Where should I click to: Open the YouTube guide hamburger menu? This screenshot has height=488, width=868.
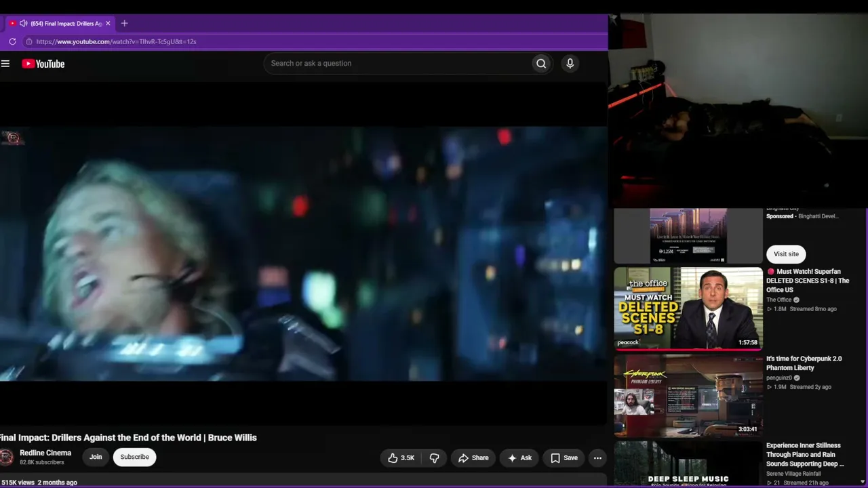click(x=5, y=64)
